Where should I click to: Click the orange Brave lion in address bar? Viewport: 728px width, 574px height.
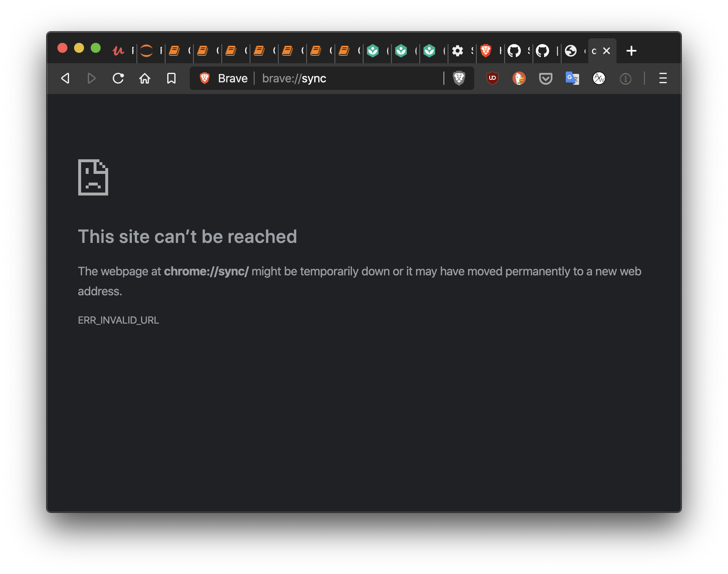[205, 78]
